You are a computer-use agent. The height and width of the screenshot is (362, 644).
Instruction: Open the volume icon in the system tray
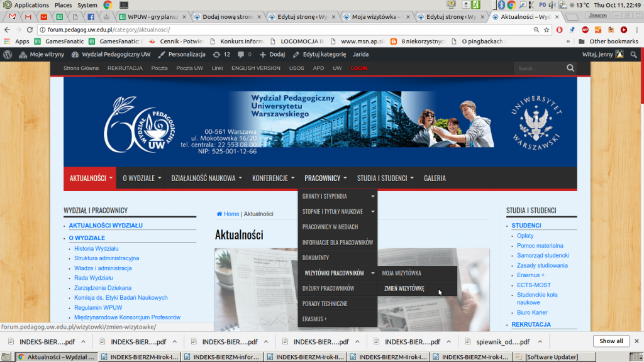[552, 5]
